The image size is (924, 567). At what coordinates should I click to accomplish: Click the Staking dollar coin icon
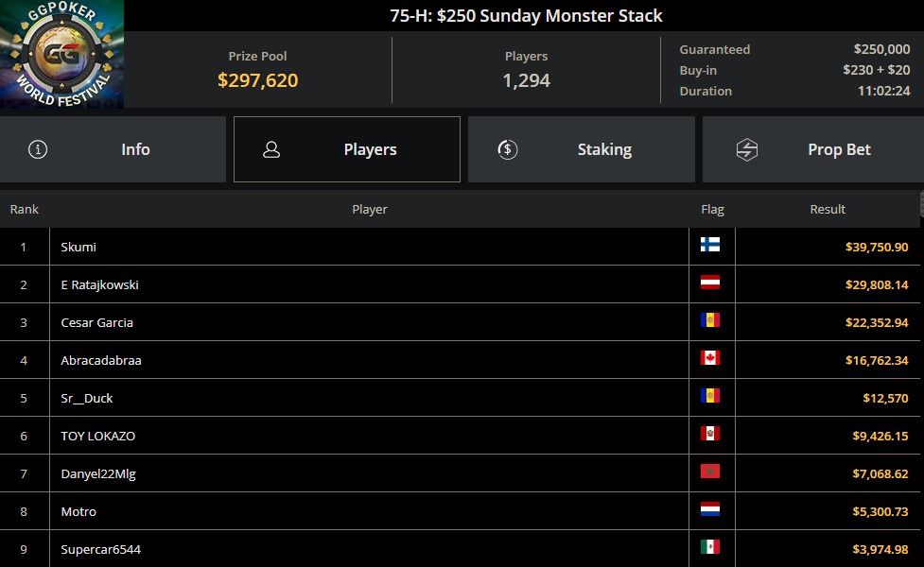click(x=507, y=149)
